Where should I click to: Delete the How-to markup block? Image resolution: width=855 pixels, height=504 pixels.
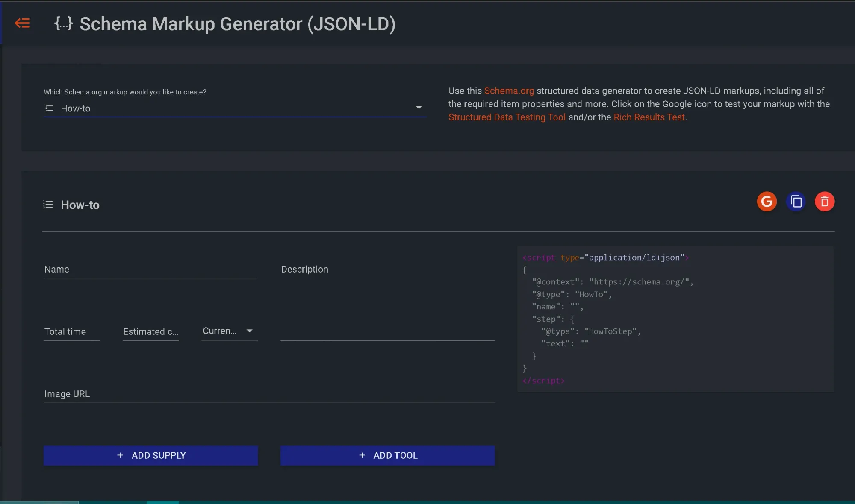click(825, 201)
